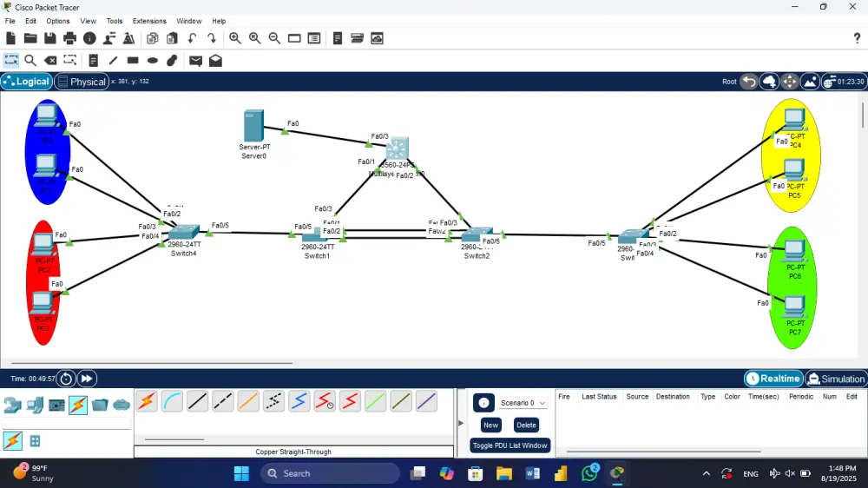Image resolution: width=868 pixels, height=488 pixels.
Task: Pick the Place Note tool
Action: pyautogui.click(x=93, y=61)
